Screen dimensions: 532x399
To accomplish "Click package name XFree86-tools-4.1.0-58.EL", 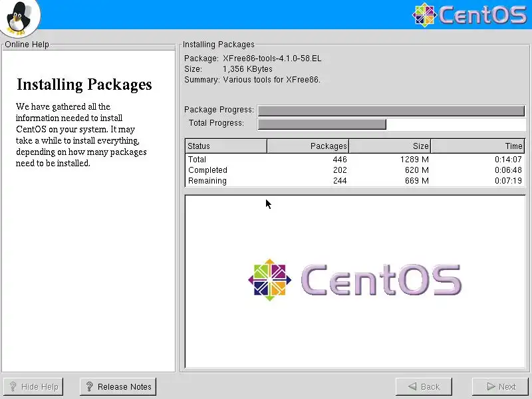I will [272, 59].
